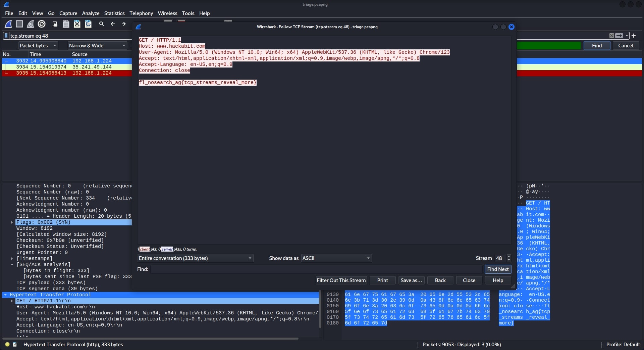Reload the capture file icon

[88, 24]
